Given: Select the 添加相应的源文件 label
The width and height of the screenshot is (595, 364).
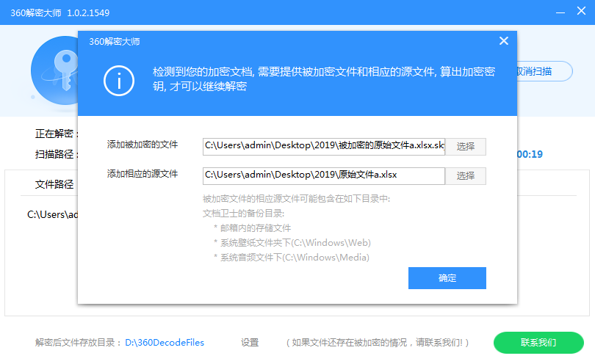Looking at the screenshot, I should [143, 174].
